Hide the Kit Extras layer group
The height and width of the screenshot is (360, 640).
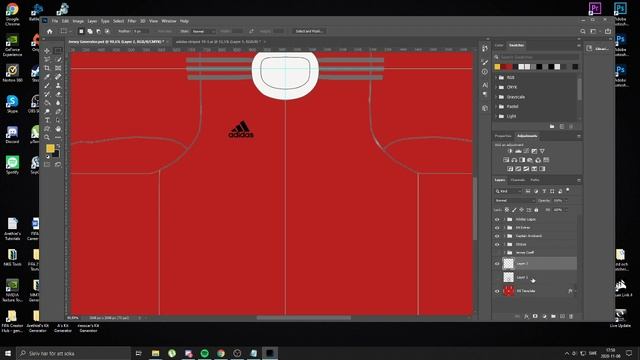point(497,228)
